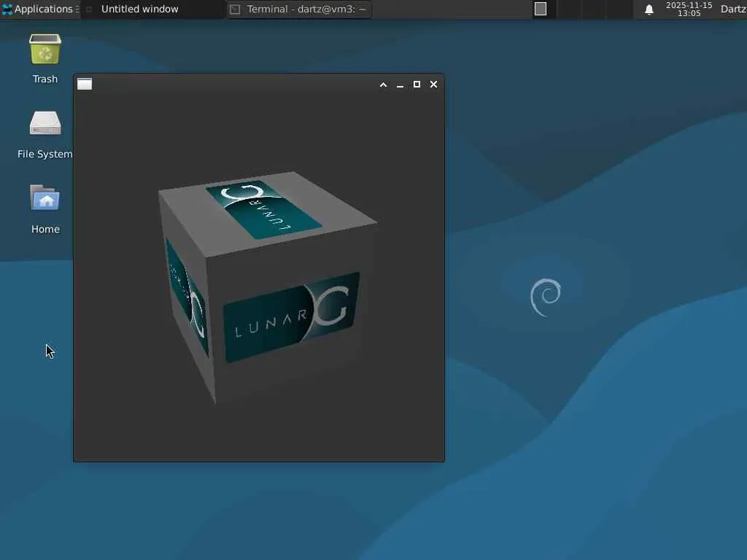This screenshot has height=560, width=747.
Task: Click the LUNAR logo on the cube's top face
Action: pos(264,209)
